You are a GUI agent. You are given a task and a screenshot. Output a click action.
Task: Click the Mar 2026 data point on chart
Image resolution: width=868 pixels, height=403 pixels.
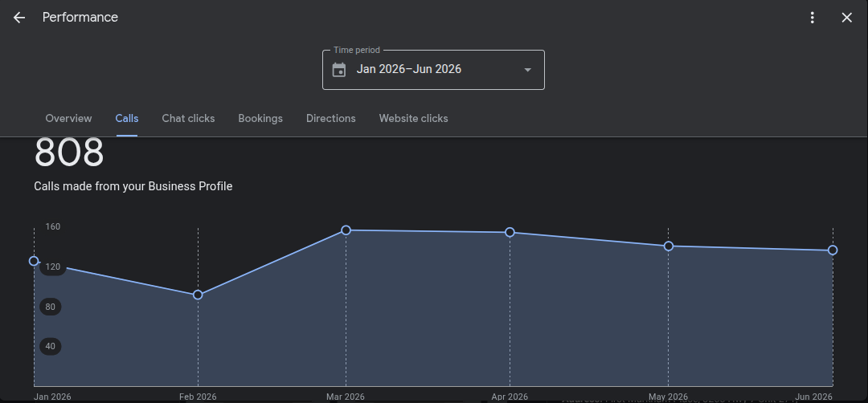click(346, 230)
